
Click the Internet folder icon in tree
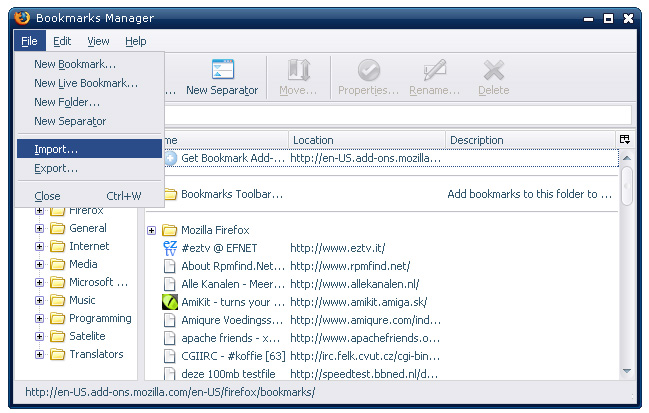[58, 246]
